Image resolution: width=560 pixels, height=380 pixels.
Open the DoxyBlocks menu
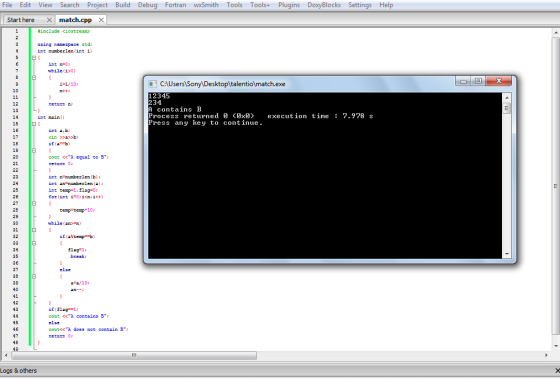324,5
